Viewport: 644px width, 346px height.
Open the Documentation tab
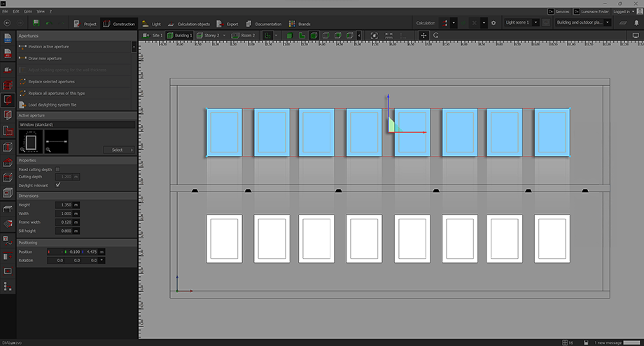[x=263, y=24]
